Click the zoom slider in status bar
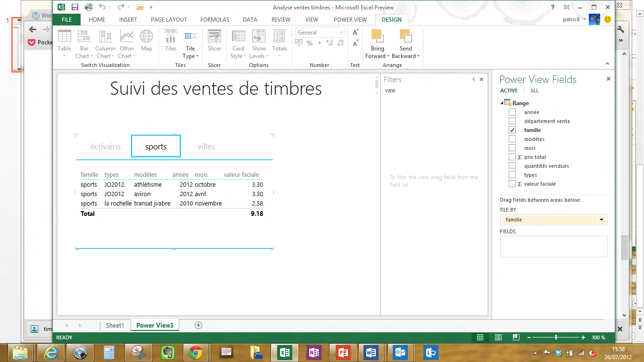The image size is (644, 362). tap(556, 337)
